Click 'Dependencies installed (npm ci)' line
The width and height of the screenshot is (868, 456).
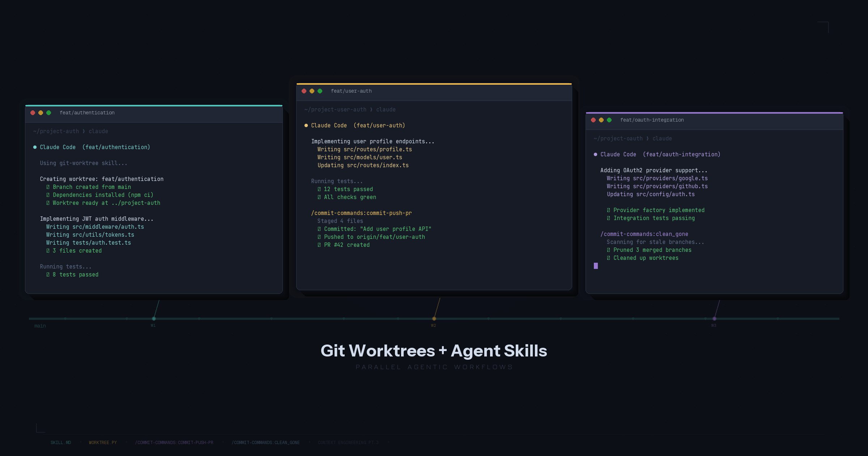click(100, 195)
